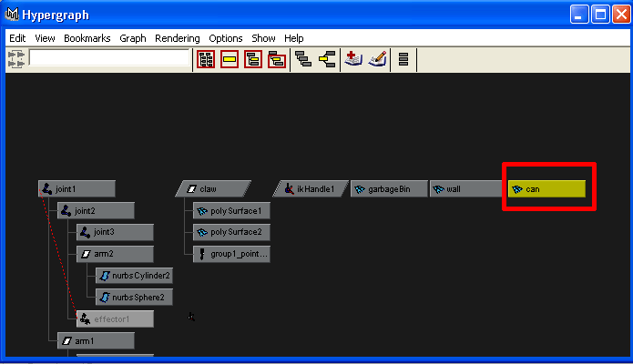This screenshot has width=633, height=364.
Task: Click the Frame Branch toolbar icon
Action: [x=277, y=59]
